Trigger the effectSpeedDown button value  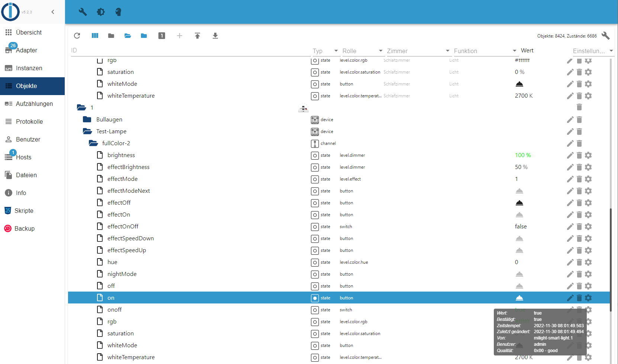click(x=519, y=238)
